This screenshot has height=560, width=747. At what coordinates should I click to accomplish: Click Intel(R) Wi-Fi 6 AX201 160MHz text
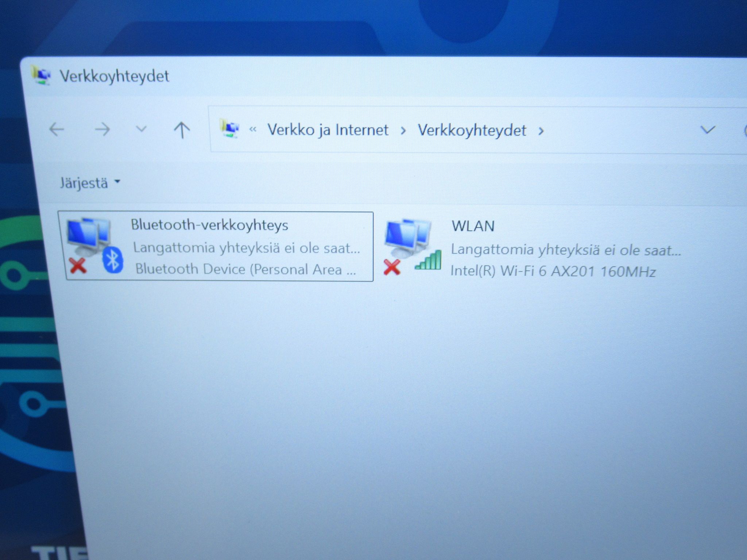(x=553, y=271)
